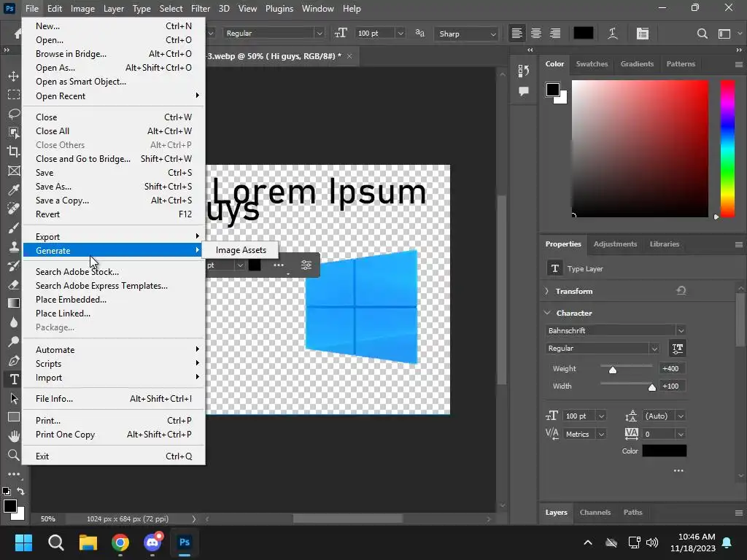Choose Place Embedded... menu item

(x=114, y=300)
